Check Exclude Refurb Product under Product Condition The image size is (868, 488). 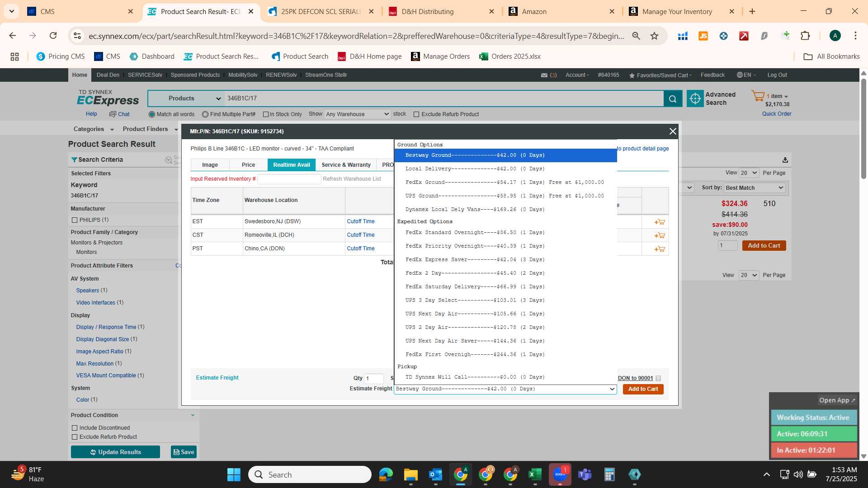click(75, 437)
